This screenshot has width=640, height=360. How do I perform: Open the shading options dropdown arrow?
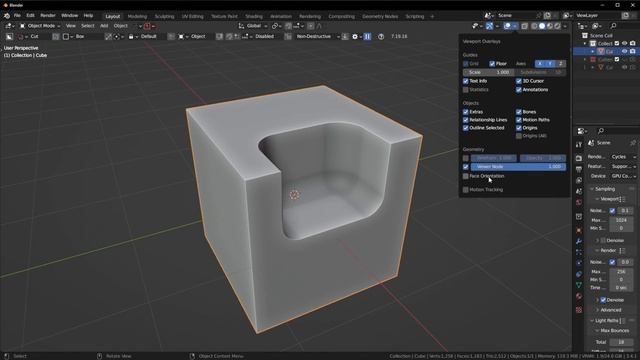(565, 26)
